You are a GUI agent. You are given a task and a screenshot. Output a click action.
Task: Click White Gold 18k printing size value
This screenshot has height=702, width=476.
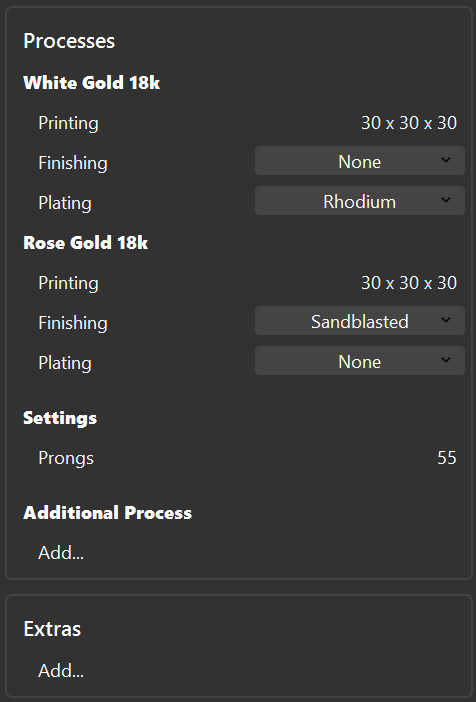409,123
